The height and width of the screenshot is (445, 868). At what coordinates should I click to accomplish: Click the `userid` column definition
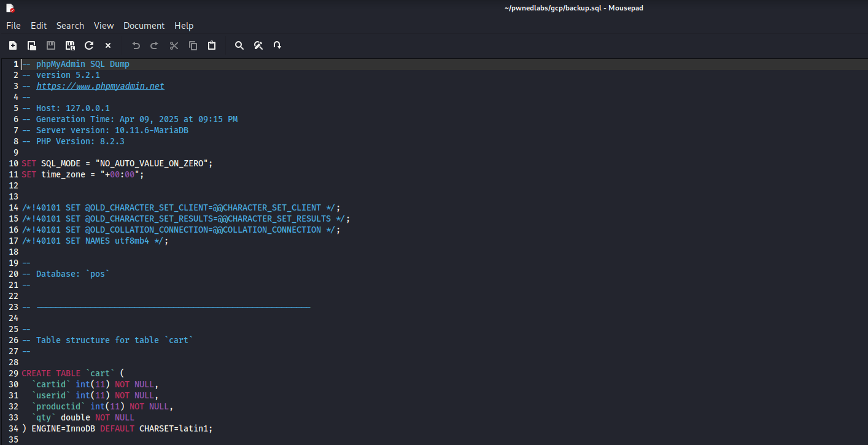[95, 395]
